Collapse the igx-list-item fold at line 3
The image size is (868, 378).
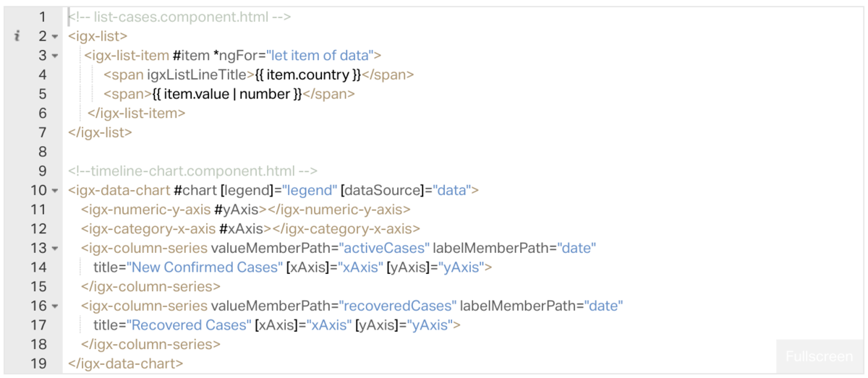[54, 56]
